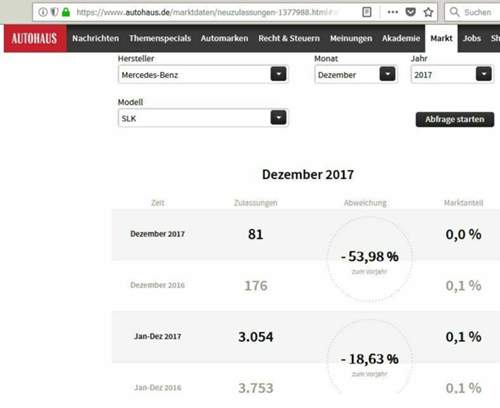Click the search magnifier icon
This screenshot has width=500, height=408.
point(454,12)
